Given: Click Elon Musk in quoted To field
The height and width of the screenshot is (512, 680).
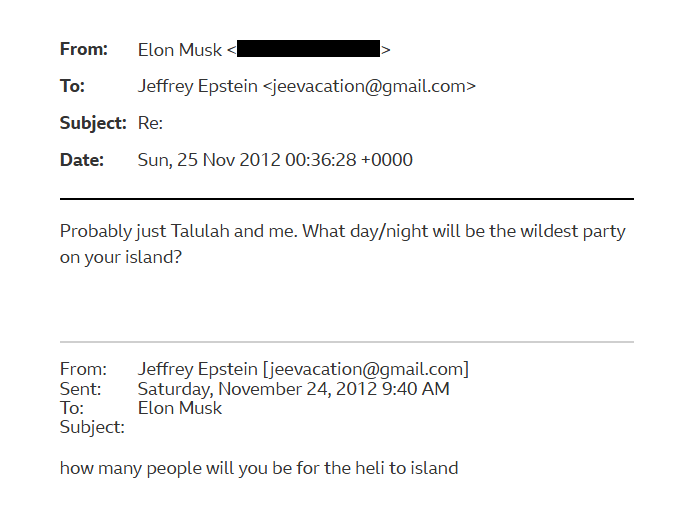Looking at the screenshot, I should (x=180, y=408).
